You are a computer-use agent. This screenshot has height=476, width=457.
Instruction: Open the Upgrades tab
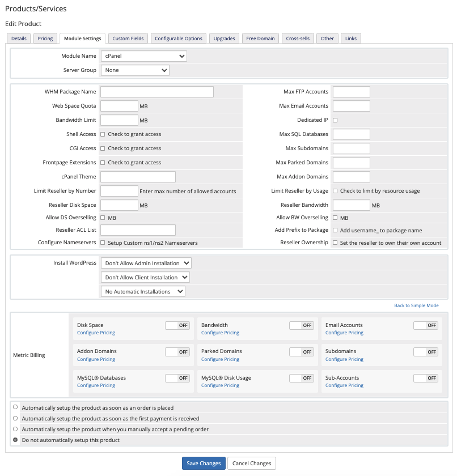coord(224,39)
